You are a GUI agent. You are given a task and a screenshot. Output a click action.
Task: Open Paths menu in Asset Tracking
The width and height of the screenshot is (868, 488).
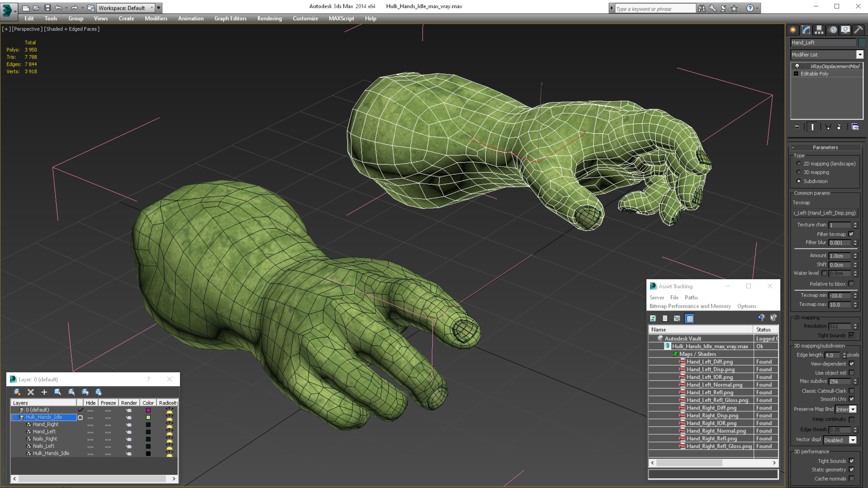point(691,298)
